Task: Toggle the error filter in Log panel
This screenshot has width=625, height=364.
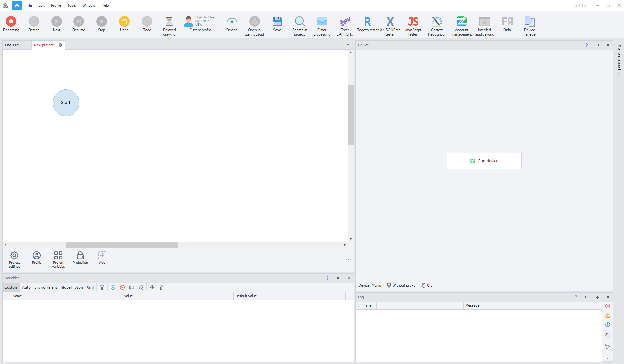Action: [x=608, y=306]
